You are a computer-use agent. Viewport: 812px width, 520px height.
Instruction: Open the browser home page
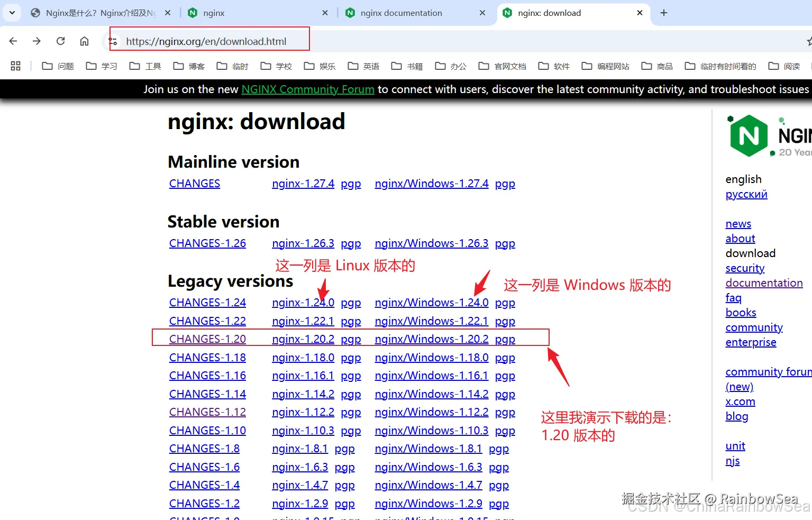pyautogui.click(x=84, y=41)
